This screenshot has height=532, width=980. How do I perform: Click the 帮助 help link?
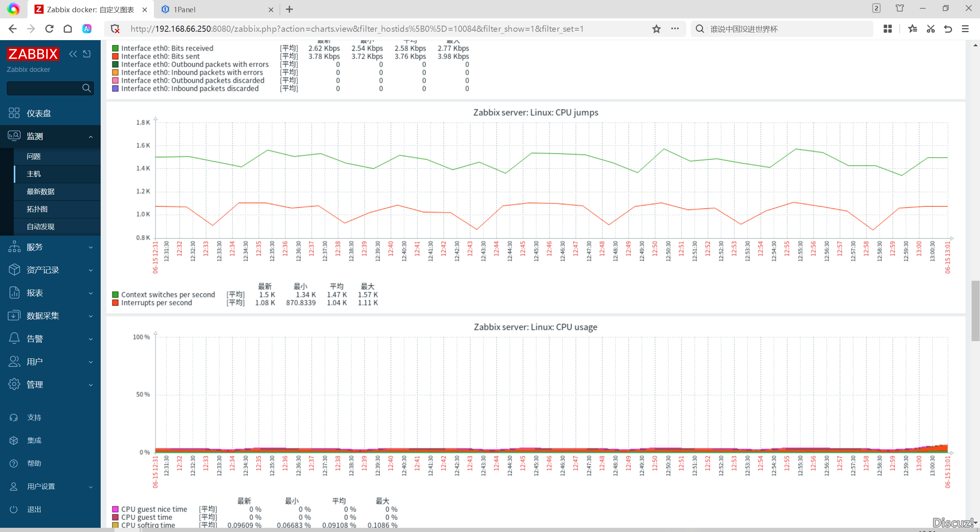pyautogui.click(x=34, y=464)
